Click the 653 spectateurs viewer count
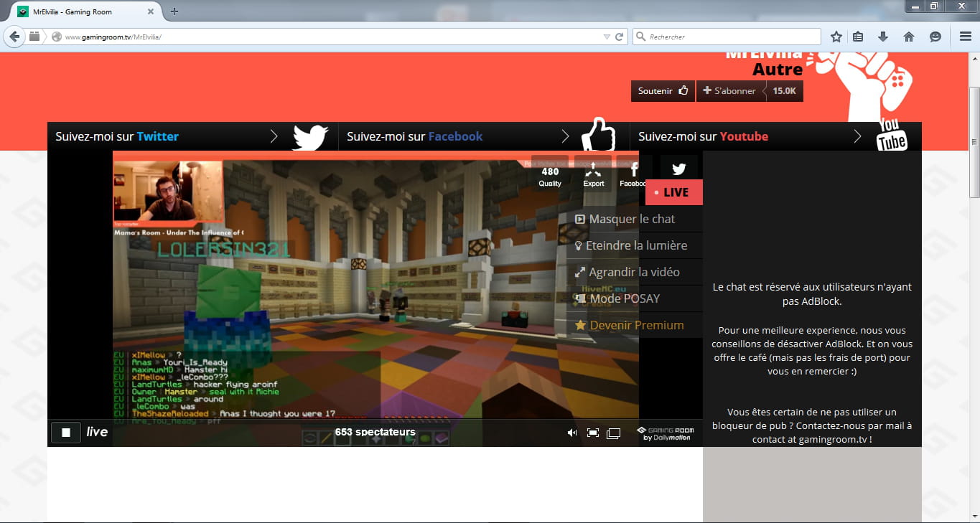This screenshot has height=523, width=980. (375, 432)
